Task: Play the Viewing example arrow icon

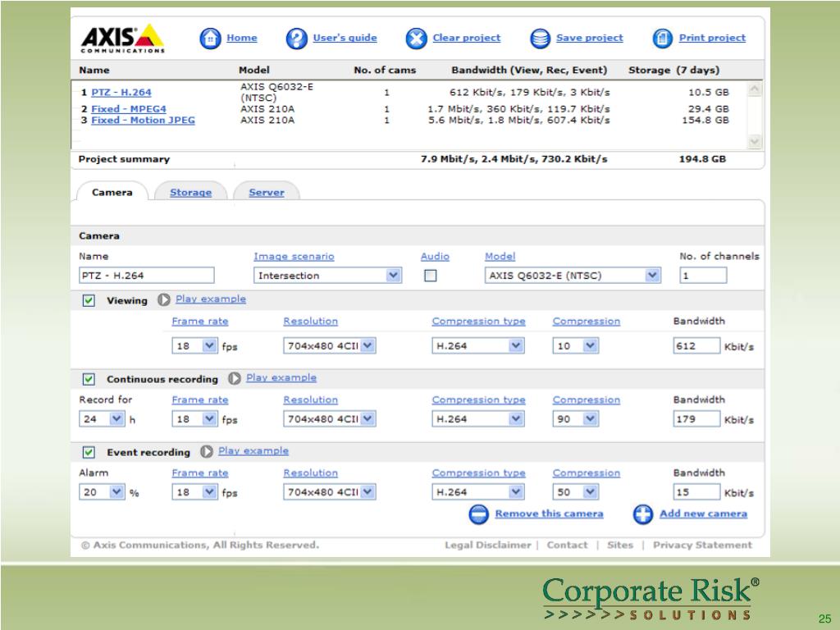Action: (164, 300)
